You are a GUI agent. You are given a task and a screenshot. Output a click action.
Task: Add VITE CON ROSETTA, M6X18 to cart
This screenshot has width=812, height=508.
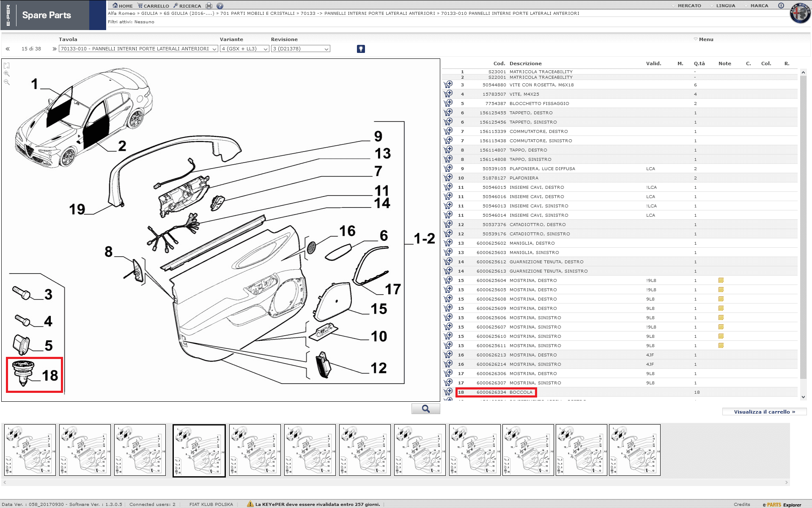point(448,84)
